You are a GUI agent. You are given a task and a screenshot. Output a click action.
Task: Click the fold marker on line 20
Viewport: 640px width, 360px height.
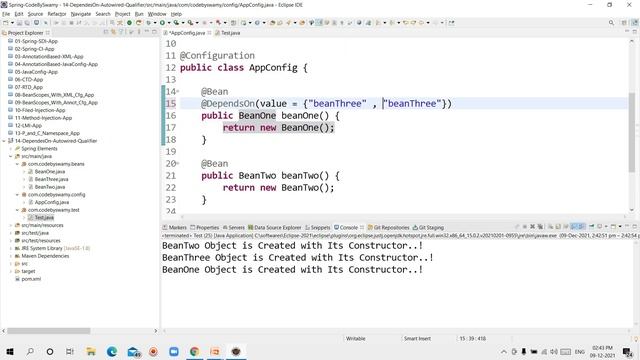click(178, 164)
